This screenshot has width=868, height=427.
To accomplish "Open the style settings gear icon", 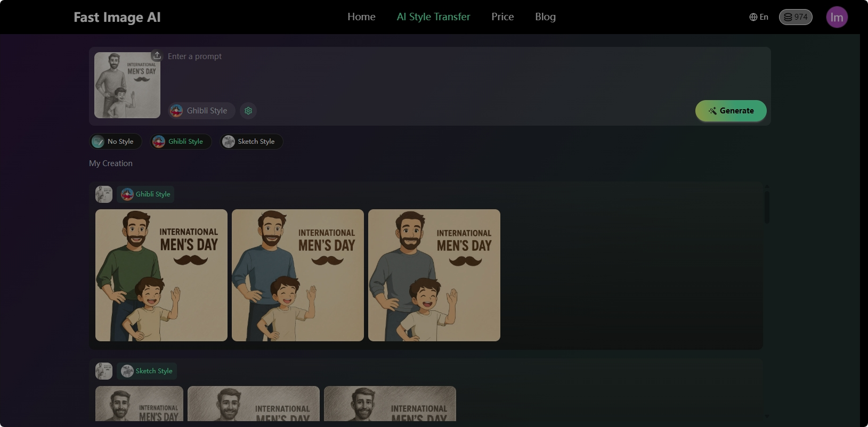I will click(x=248, y=111).
